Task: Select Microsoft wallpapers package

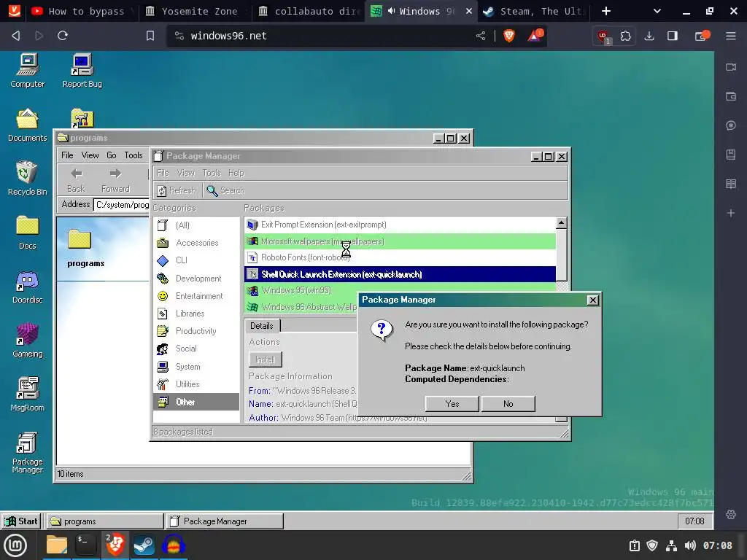Action: coord(400,241)
